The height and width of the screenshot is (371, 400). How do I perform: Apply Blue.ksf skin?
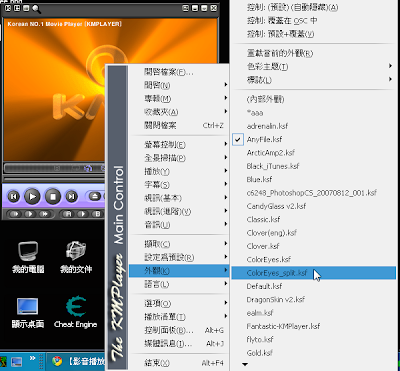pos(314,179)
